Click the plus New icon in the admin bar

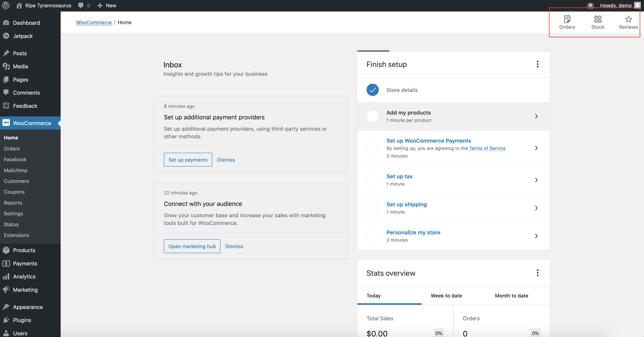(x=100, y=6)
